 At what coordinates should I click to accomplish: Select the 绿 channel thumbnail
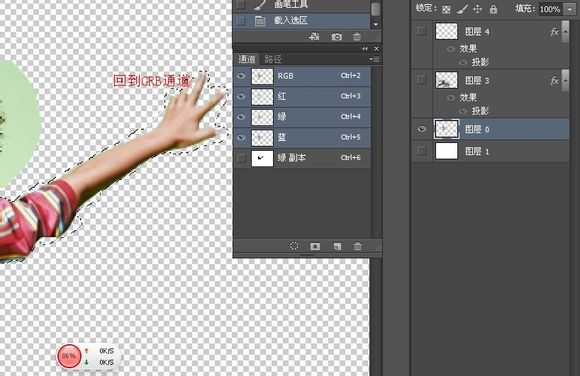tap(262, 117)
